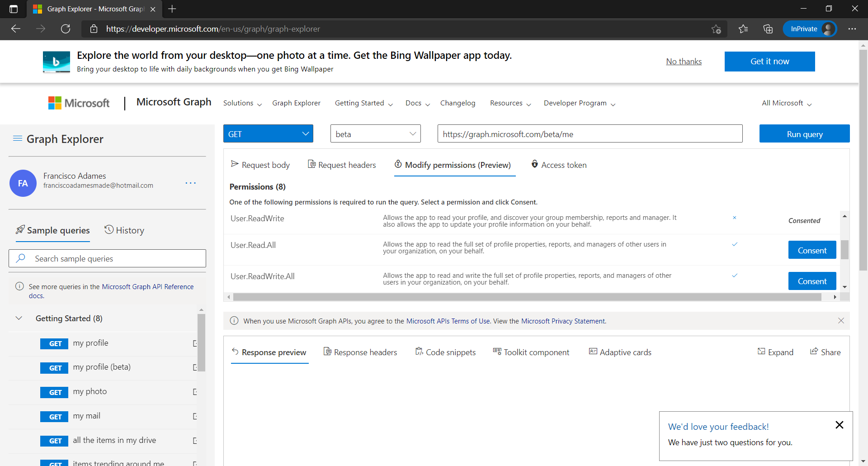The width and height of the screenshot is (868, 466).
Task: Dismiss the wallpaper banner with No thanks
Action: [x=684, y=61]
